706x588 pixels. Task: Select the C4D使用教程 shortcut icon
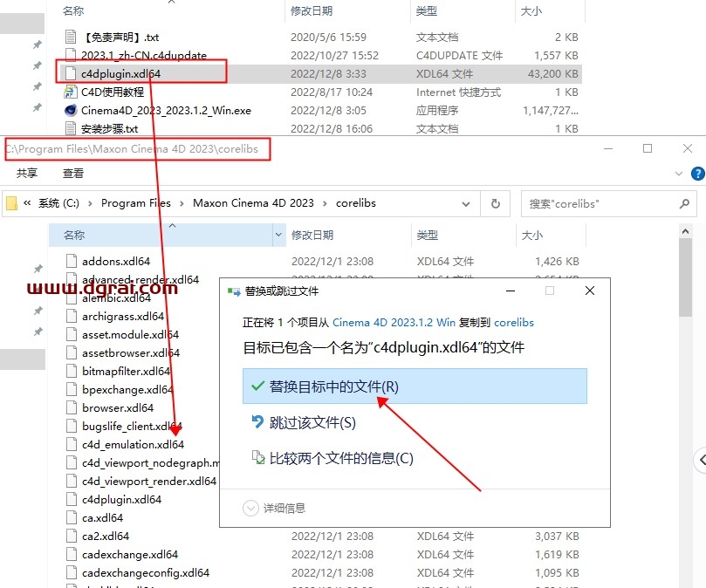[x=71, y=92]
